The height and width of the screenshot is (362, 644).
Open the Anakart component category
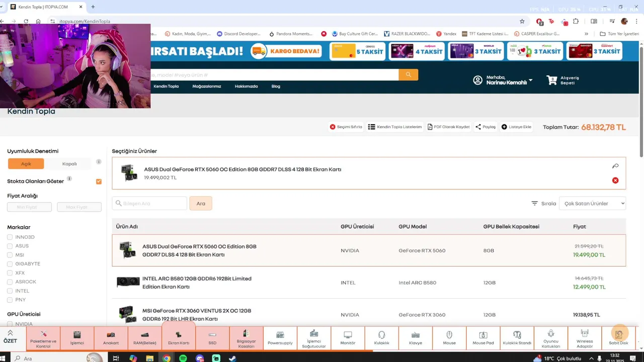(111, 339)
